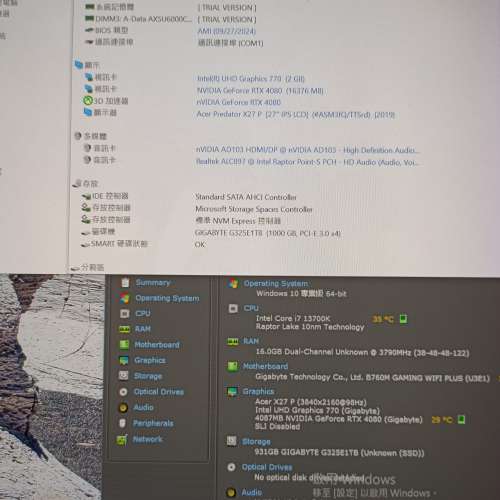Click 'Windows 10' 64-bit OS line
This screenshot has height=500, width=500.
point(301,294)
